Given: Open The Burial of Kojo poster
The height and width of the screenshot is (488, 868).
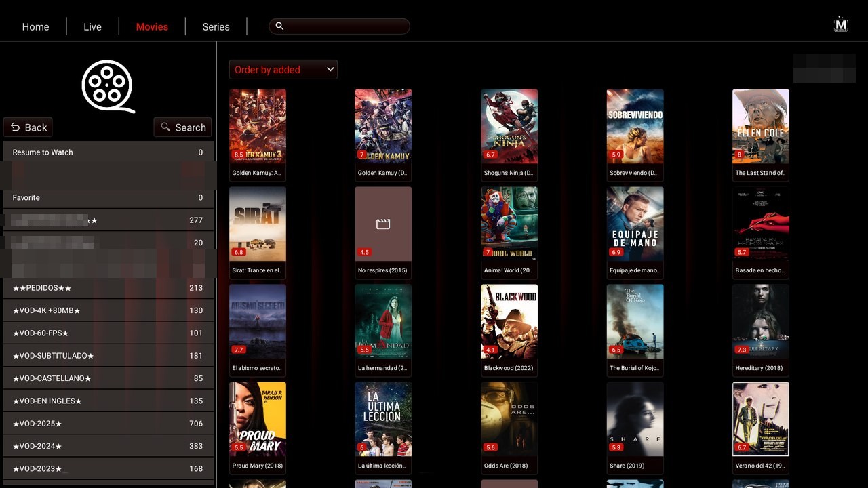Looking at the screenshot, I should tap(635, 321).
